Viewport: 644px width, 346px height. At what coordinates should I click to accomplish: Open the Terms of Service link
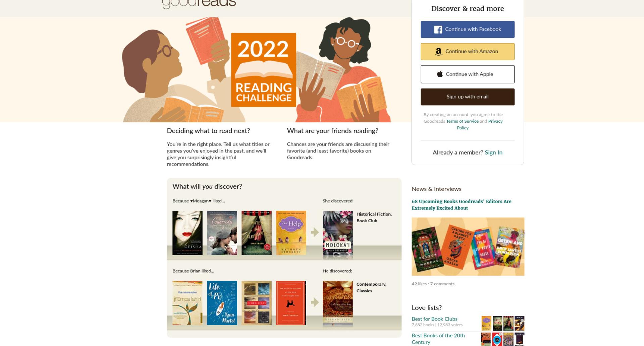(462, 121)
